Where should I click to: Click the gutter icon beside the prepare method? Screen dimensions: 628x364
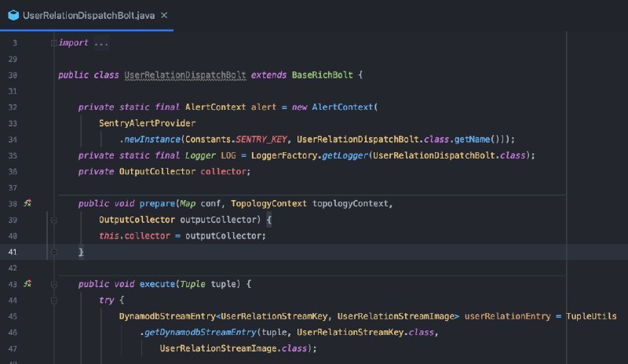point(27,204)
